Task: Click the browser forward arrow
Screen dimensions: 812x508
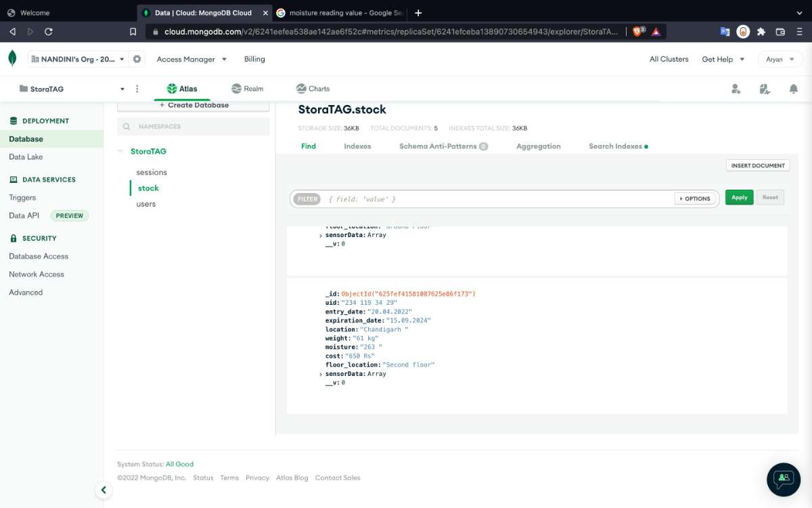Action: click(30, 31)
